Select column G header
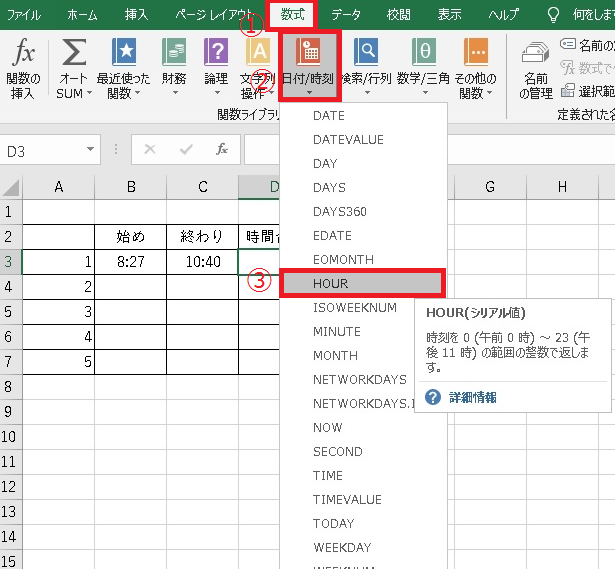This screenshot has width=615, height=569. coord(490,187)
